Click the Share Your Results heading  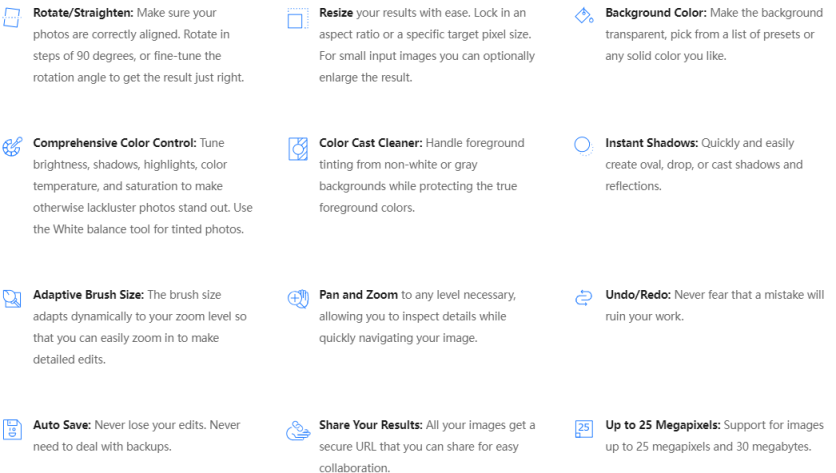pos(371,425)
